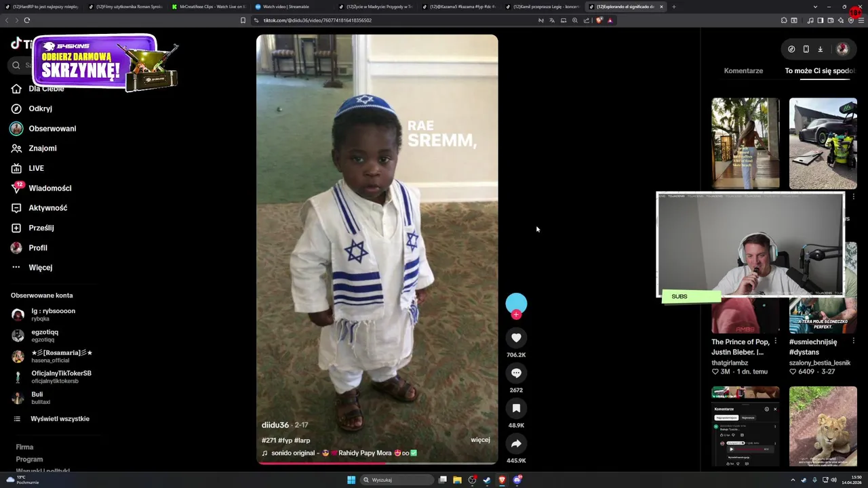
Task: Open the browser extensions puzzle icon
Action: click(x=785, y=20)
